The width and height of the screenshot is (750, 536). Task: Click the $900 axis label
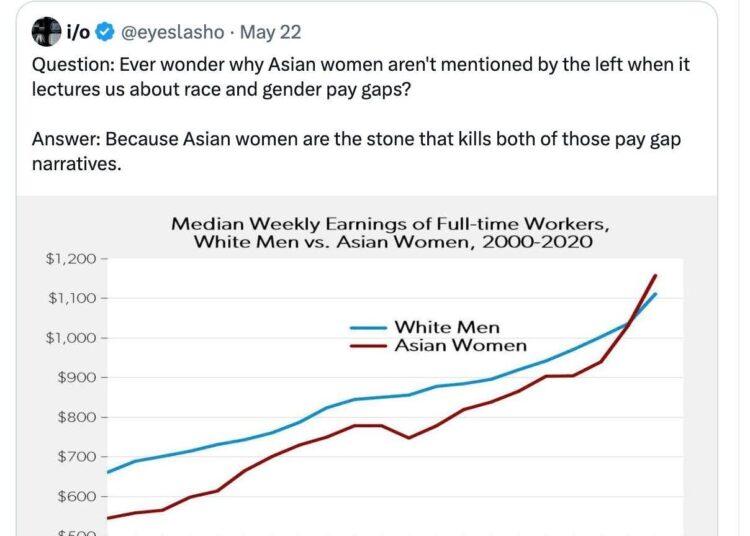(77, 377)
